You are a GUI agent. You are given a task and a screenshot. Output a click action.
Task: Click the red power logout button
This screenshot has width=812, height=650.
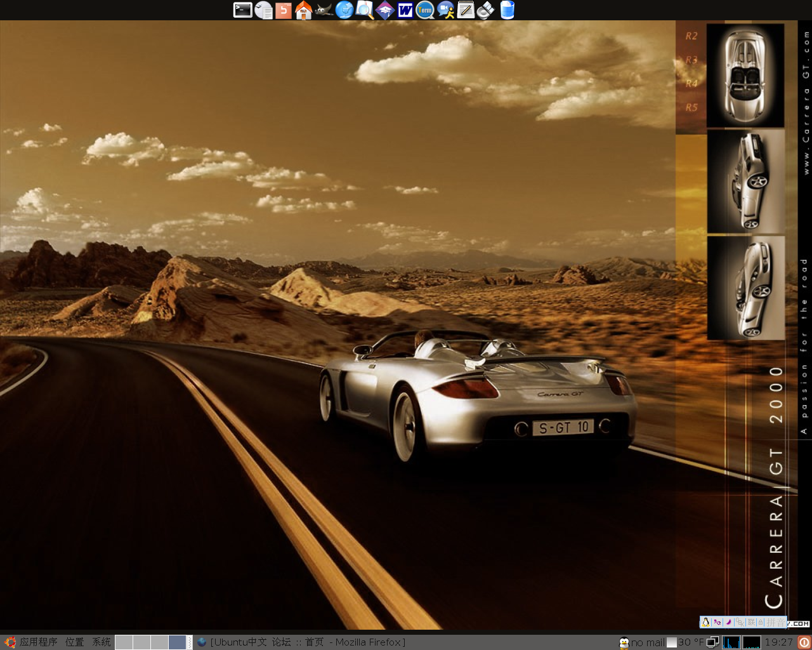tap(804, 642)
